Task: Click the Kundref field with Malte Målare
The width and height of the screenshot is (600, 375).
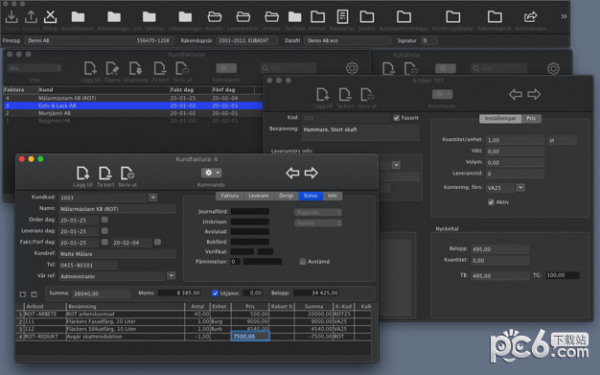Action: tap(117, 254)
